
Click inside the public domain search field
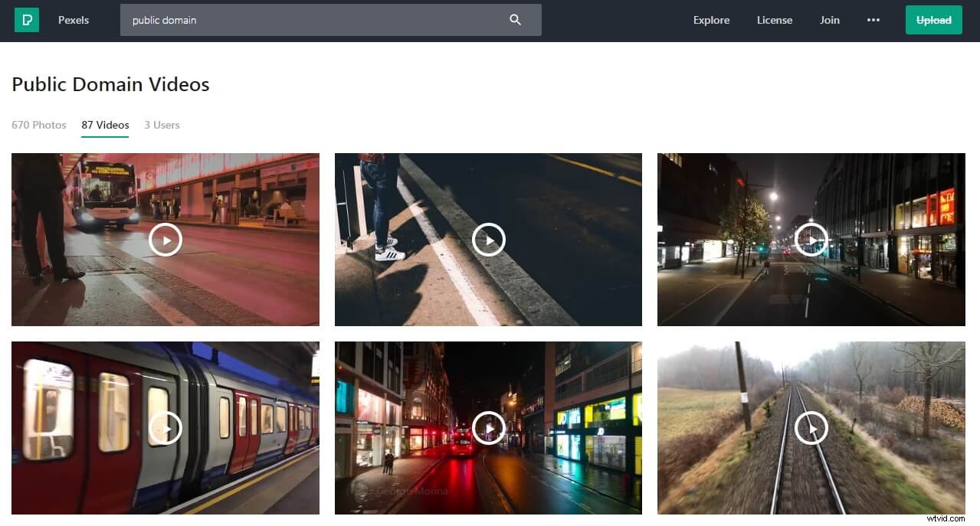point(306,20)
